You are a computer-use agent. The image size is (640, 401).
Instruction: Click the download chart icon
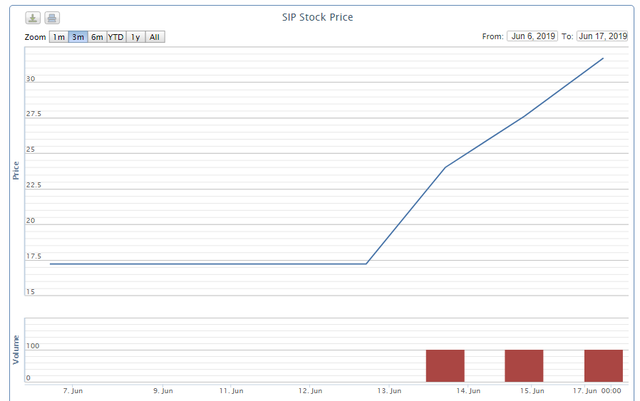33,18
